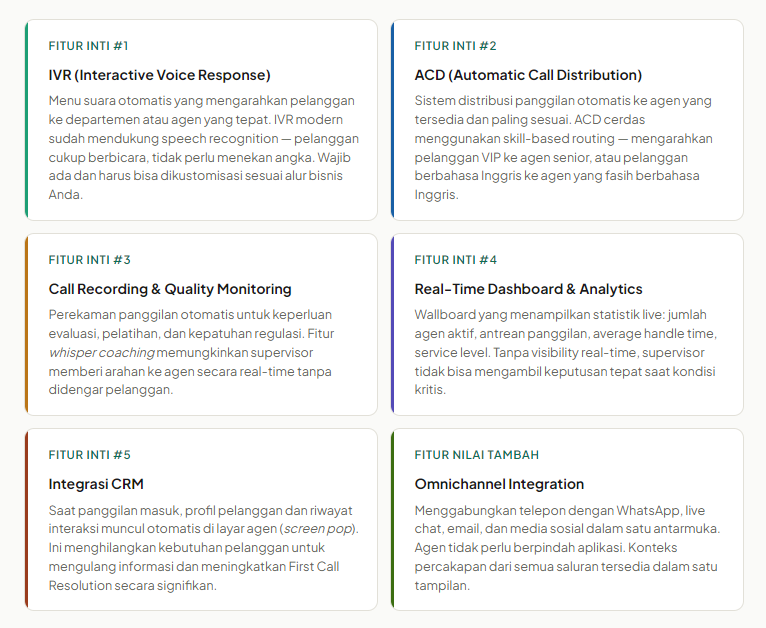Click the FITUR INTI #4 label

455,260
